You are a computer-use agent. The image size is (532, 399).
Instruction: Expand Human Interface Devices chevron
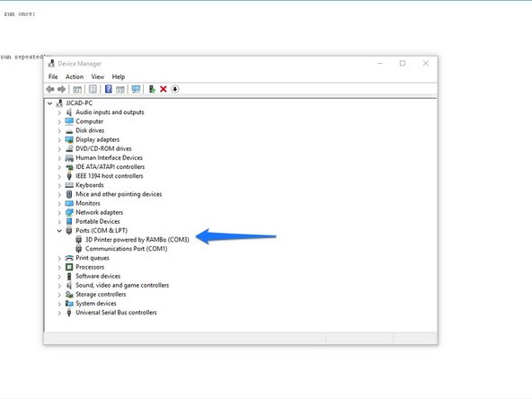tap(59, 158)
